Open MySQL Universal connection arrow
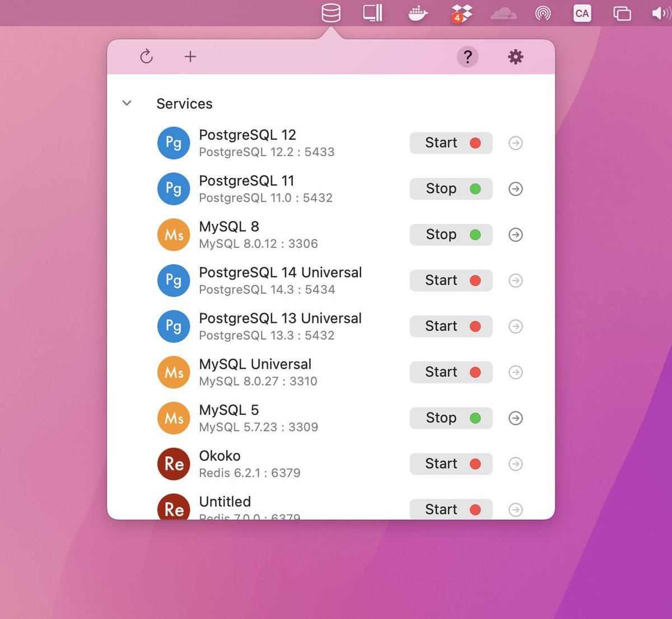 (516, 373)
